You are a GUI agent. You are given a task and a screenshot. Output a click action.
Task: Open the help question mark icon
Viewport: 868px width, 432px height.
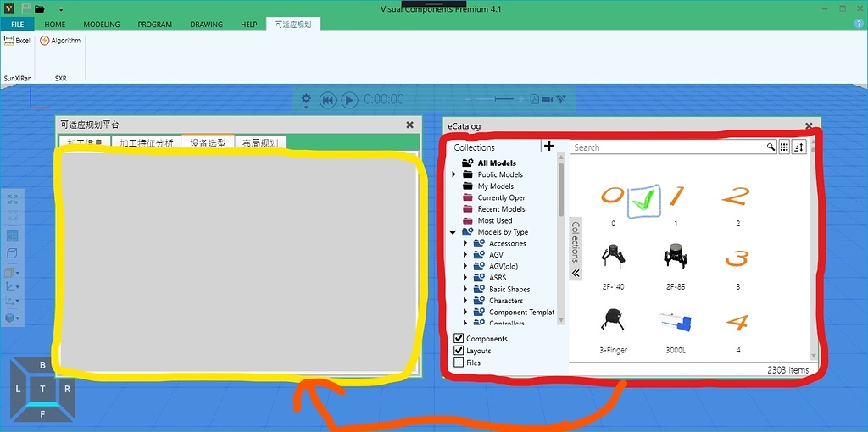[x=859, y=24]
